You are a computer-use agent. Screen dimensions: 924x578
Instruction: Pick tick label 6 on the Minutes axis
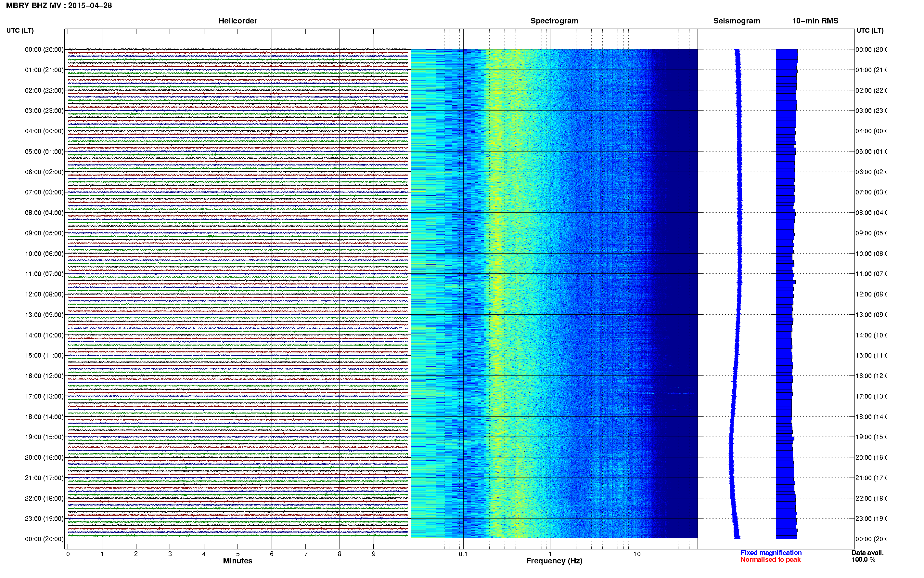coord(272,554)
